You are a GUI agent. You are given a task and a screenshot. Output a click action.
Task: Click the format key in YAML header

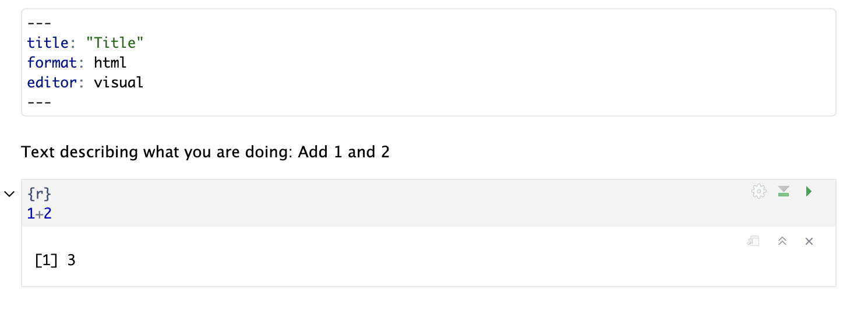click(x=51, y=62)
